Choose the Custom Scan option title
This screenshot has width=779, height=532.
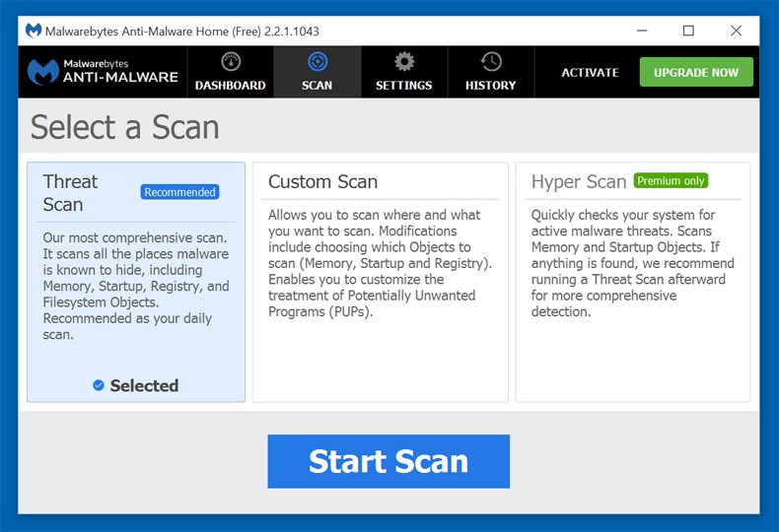tap(322, 181)
